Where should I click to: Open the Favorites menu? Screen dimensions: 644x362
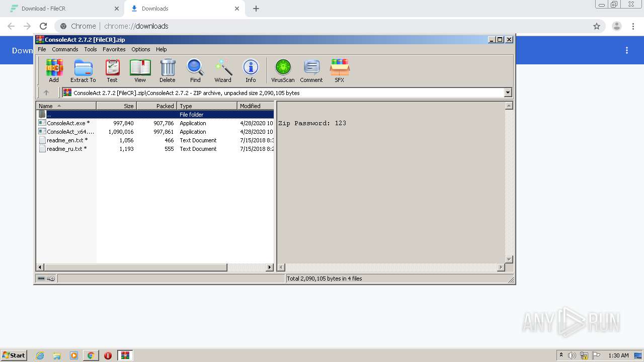pos(114,49)
